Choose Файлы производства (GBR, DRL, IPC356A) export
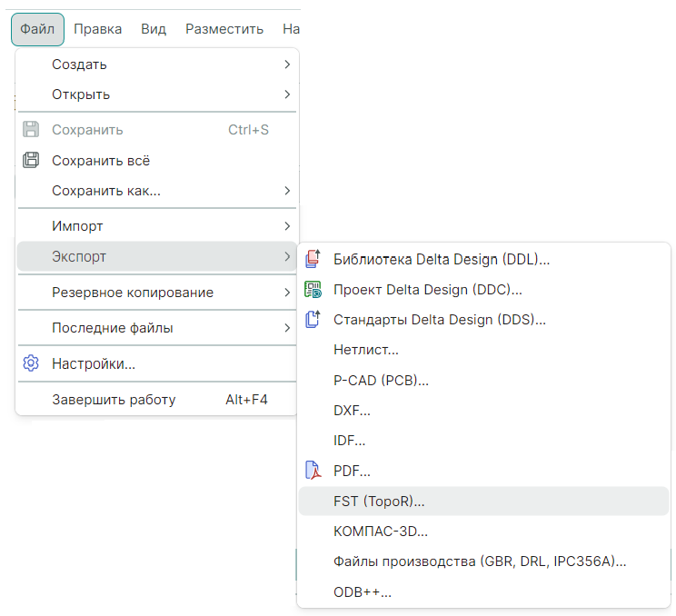Screen dimensions: 676x616 tap(480, 561)
